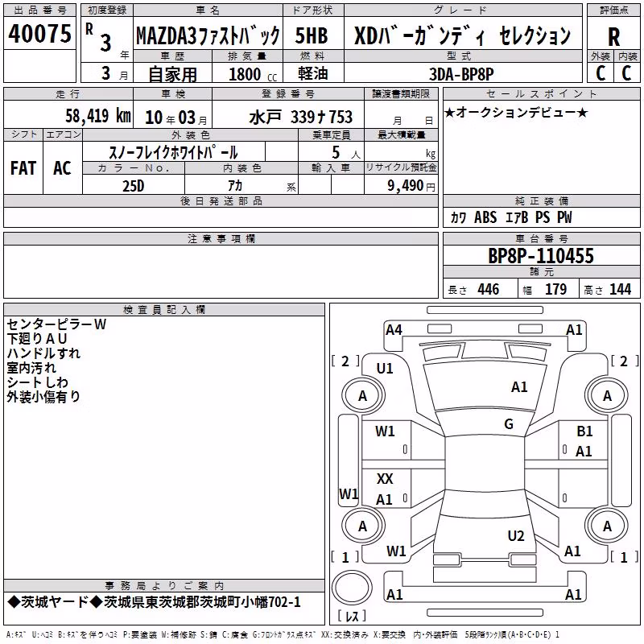644x644 pixels.
Task: Click recycle deposit 9,490円
Action: (x=411, y=186)
